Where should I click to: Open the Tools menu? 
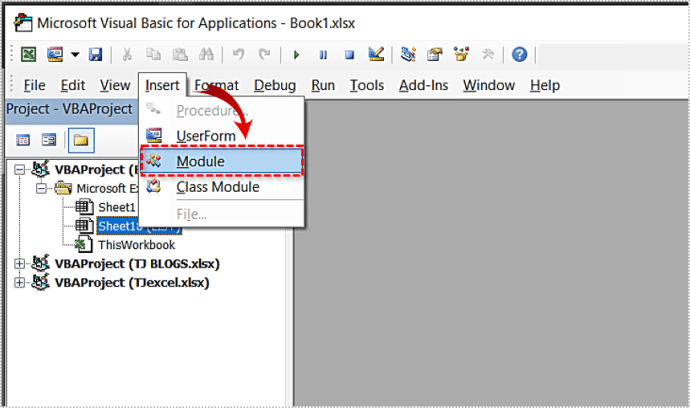click(367, 85)
